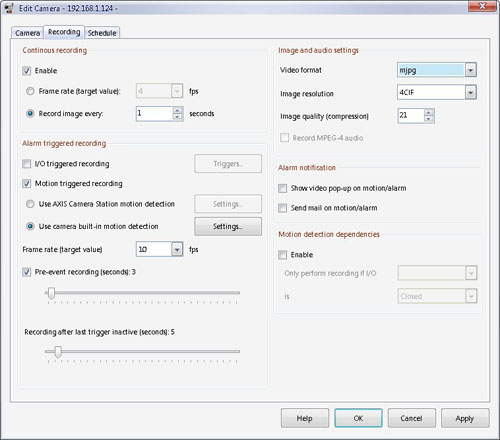The width and height of the screenshot is (500, 440).
Task: Disable continuous recording Enable checkbox
Action: [27, 71]
